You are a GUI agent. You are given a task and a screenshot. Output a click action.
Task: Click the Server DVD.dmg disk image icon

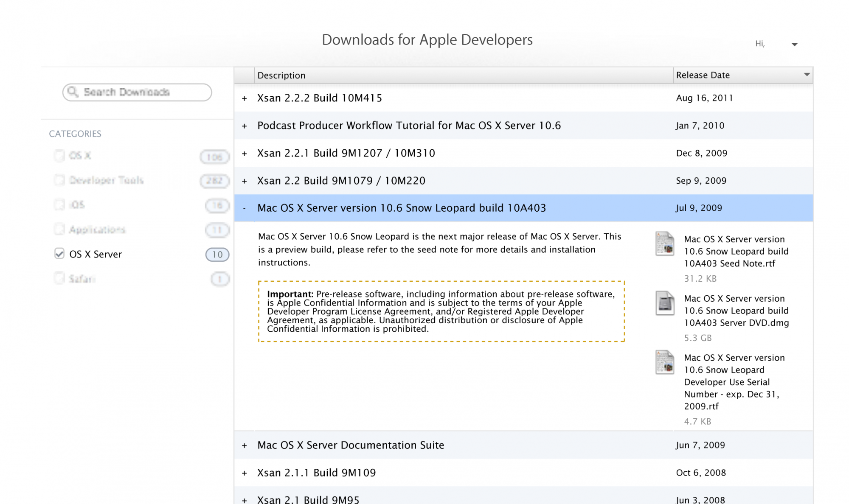coord(664,303)
